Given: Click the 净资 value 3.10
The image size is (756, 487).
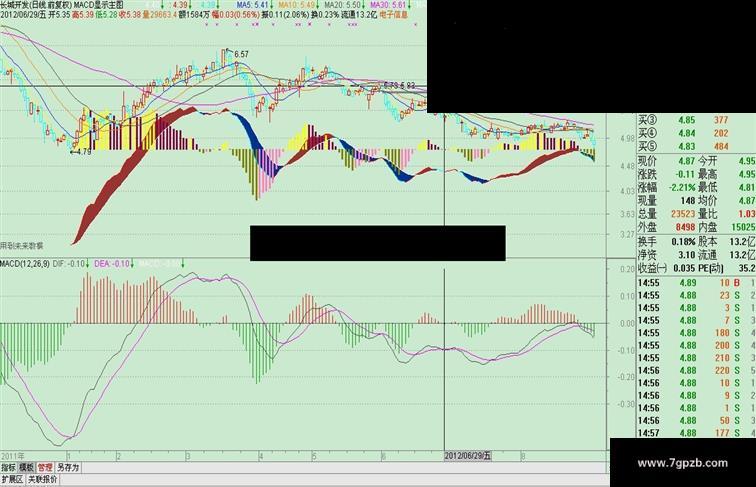Looking at the screenshot, I should 687,255.
